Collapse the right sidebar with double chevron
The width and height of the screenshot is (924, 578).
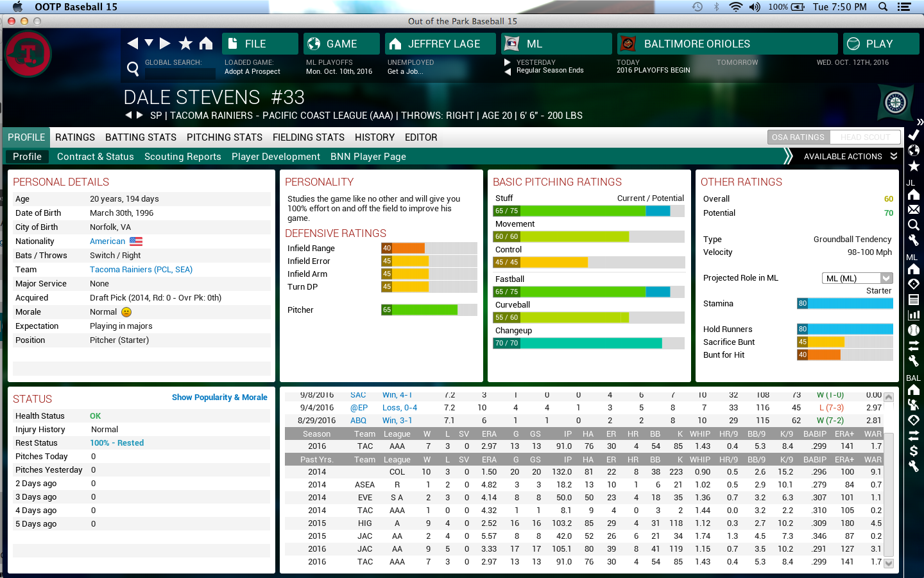pyautogui.click(x=920, y=121)
